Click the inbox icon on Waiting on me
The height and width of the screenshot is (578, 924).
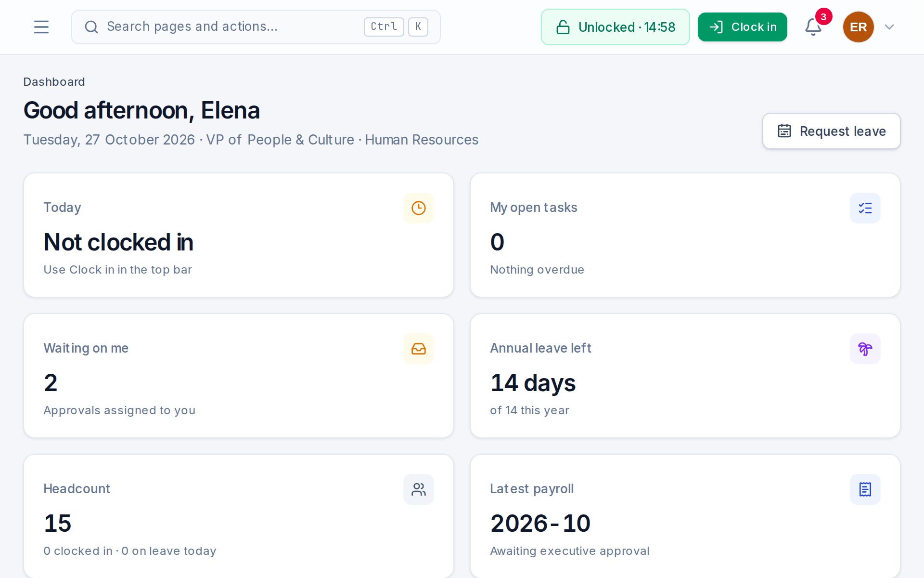click(x=419, y=349)
